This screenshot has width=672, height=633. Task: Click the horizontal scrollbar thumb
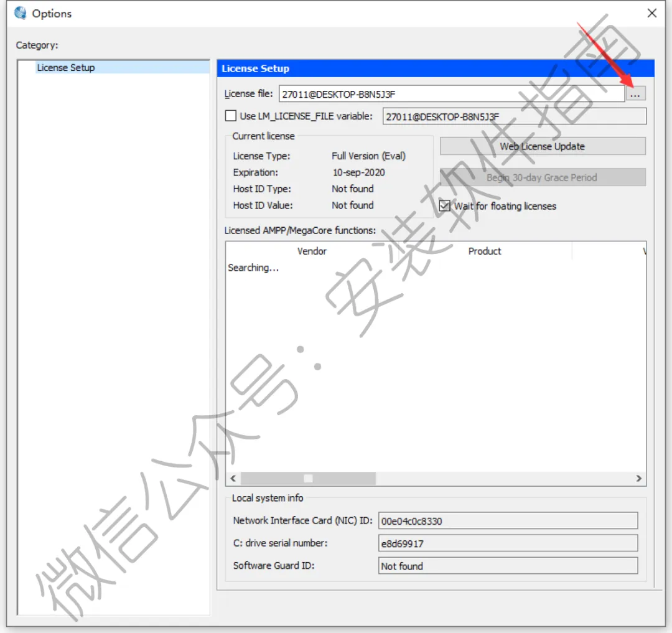point(308,478)
